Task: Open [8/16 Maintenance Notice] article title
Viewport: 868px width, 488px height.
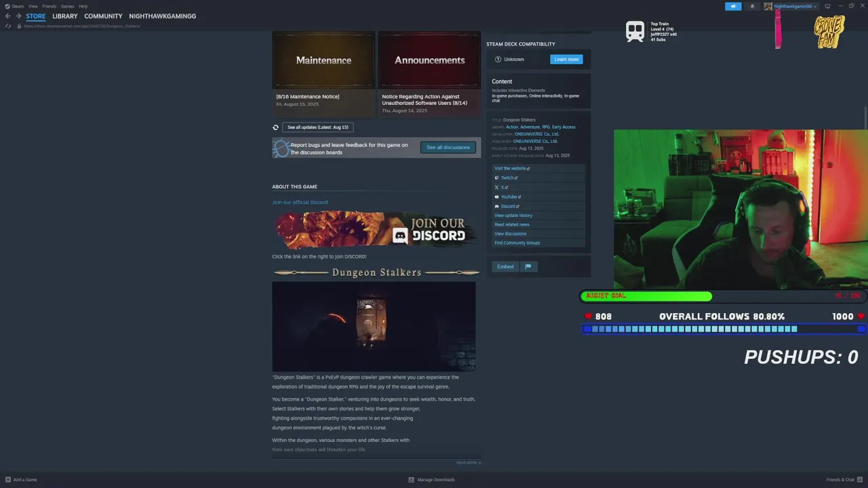Action: click(308, 96)
